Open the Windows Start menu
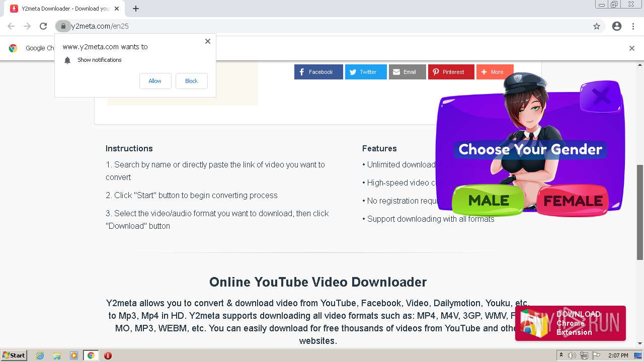 (14, 355)
